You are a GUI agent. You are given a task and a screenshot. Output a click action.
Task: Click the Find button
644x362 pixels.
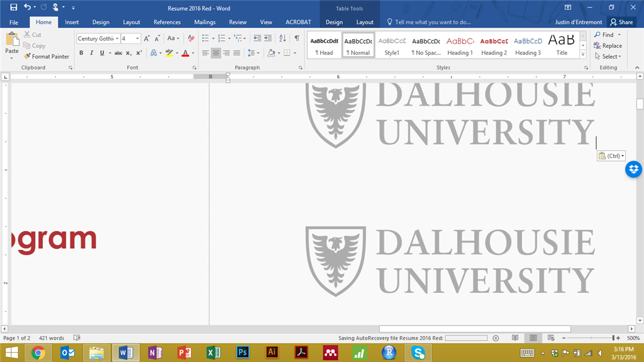tap(604, 35)
